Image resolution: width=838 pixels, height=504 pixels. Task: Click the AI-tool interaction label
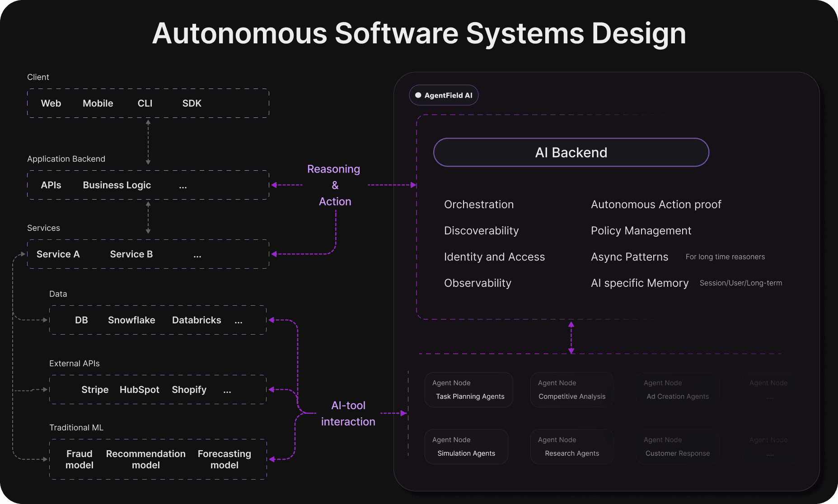pyautogui.click(x=348, y=413)
